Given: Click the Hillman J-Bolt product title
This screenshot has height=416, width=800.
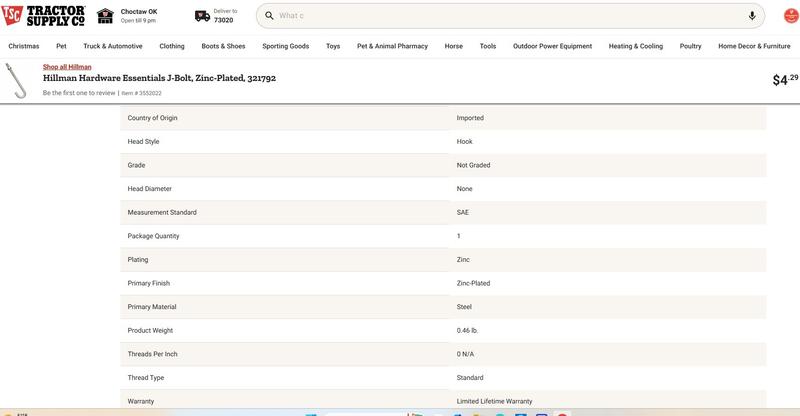Looking at the screenshot, I should [159, 78].
